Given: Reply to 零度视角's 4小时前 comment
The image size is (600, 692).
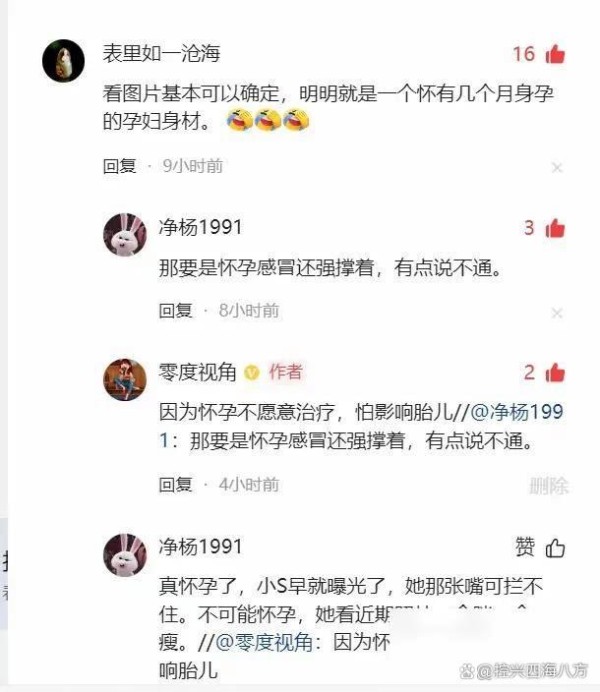Looking at the screenshot, I should pos(176,485).
